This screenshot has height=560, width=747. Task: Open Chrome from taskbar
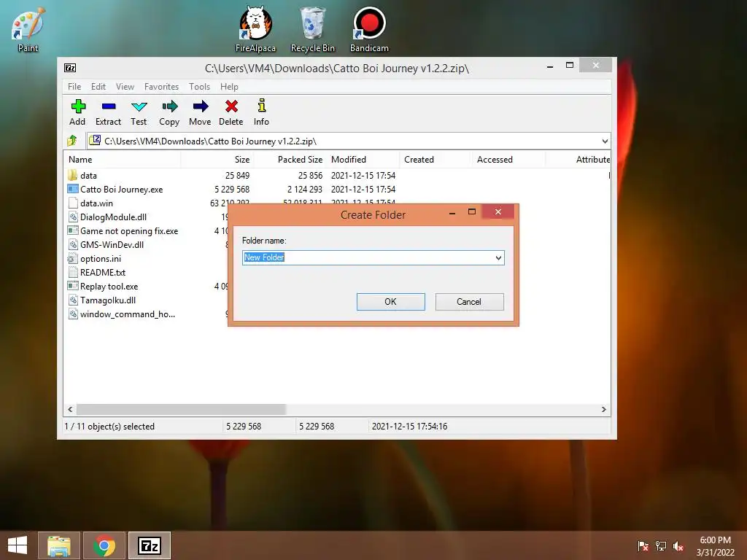pyautogui.click(x=104, y=545)
